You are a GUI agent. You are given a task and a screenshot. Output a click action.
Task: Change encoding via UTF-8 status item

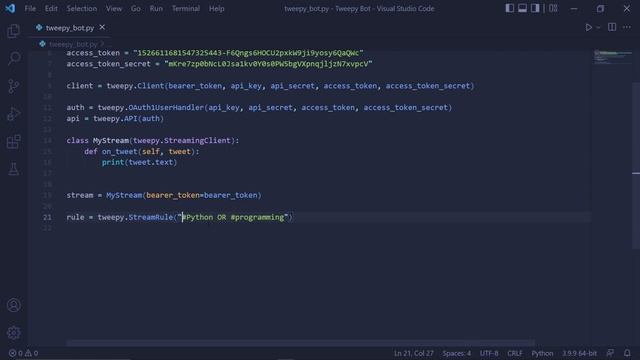489,353
